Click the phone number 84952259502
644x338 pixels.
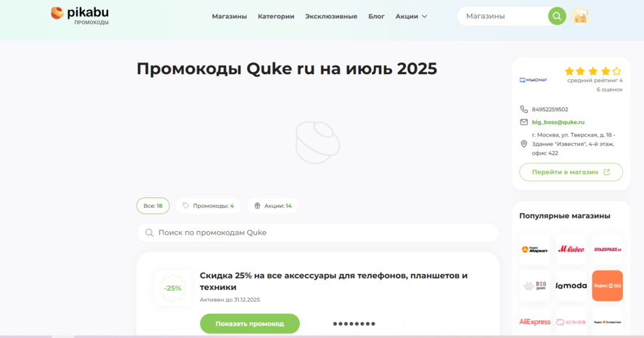(550, 109)
